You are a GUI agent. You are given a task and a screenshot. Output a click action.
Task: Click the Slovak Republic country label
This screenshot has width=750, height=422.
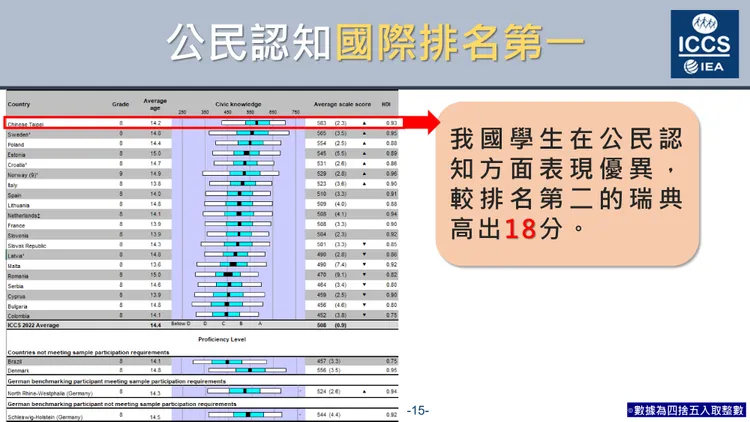27,245
